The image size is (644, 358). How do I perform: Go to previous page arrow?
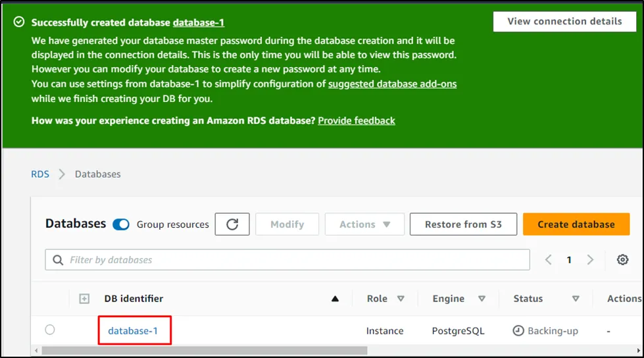pyautogui.click(x=549, y=260)
